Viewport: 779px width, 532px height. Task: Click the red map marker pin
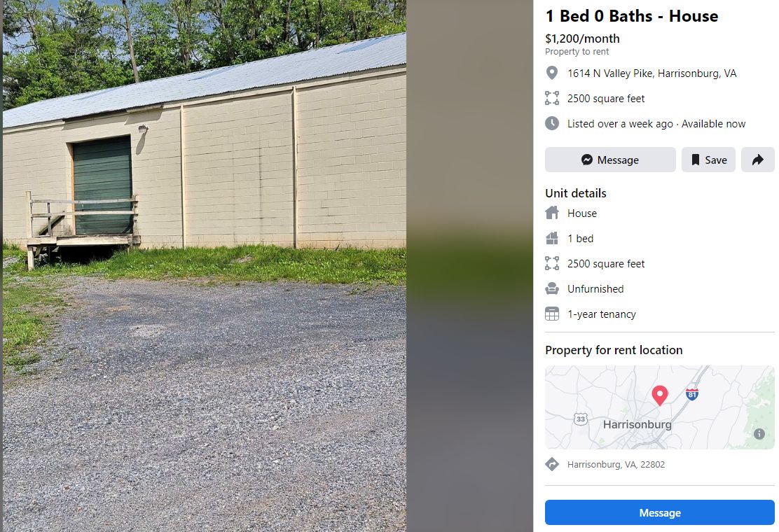point(659,395)
